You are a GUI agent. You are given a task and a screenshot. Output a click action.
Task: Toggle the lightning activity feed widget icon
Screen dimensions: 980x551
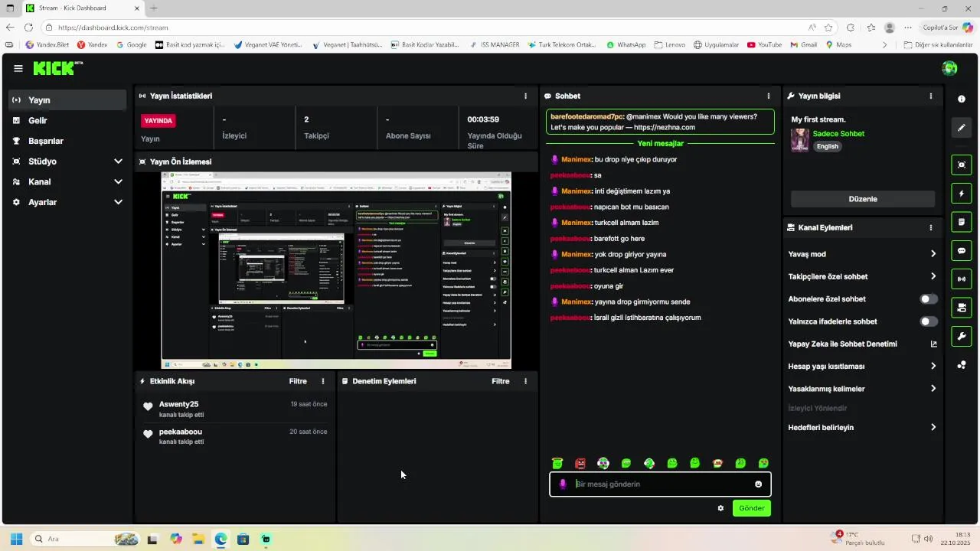coord(962,193)
